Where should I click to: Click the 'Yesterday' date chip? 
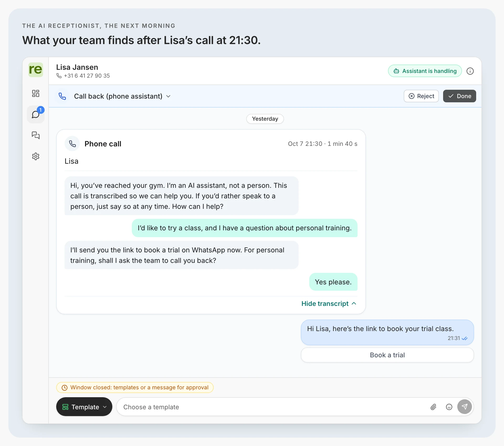(265, 119)
